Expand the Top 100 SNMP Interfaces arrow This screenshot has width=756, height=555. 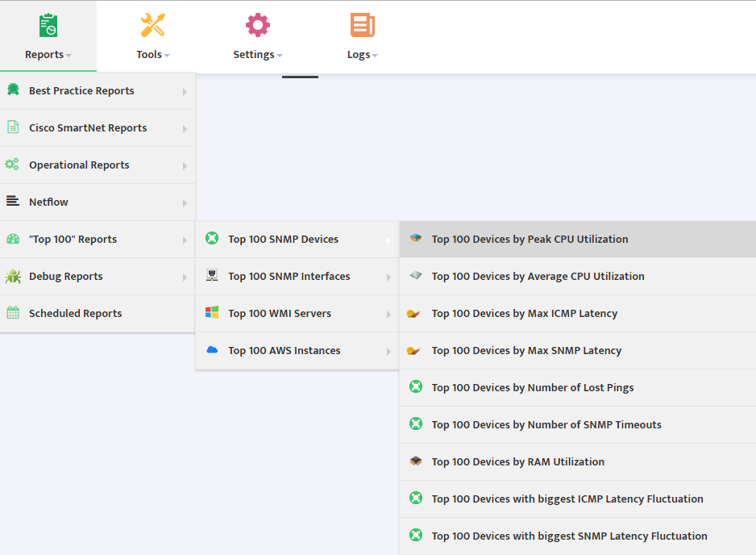click(x=388, y=277)
